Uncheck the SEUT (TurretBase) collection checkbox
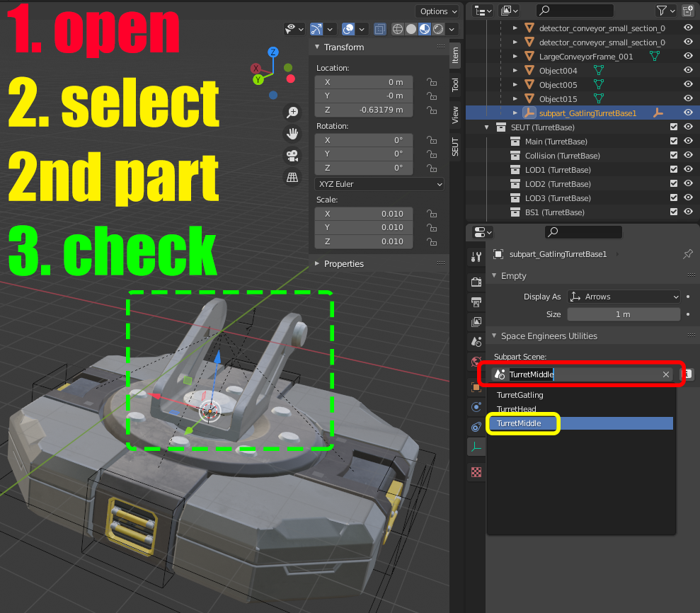The height and width of the screenshot is (613, 700). coord(674,127)
